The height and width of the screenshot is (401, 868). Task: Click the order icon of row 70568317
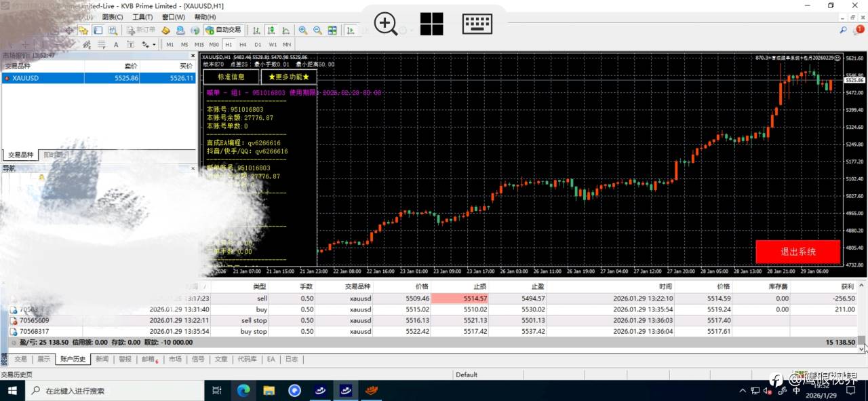pos(13,332)
